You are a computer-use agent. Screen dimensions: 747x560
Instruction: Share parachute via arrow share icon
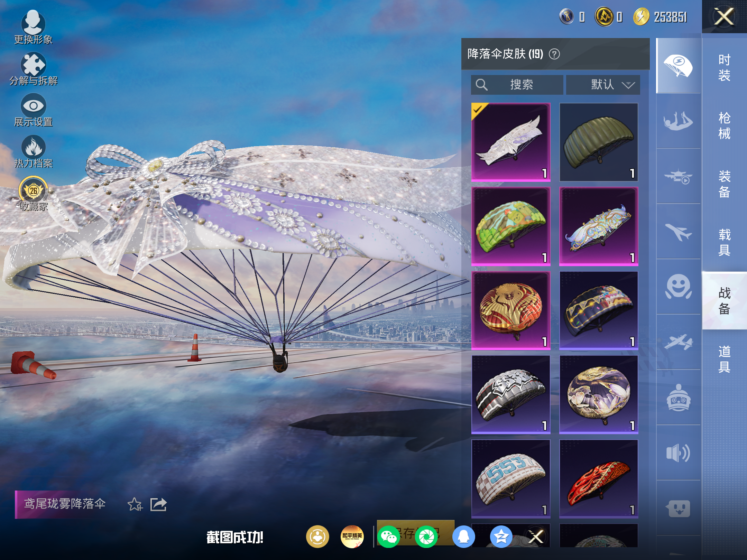tap(158, 504)
